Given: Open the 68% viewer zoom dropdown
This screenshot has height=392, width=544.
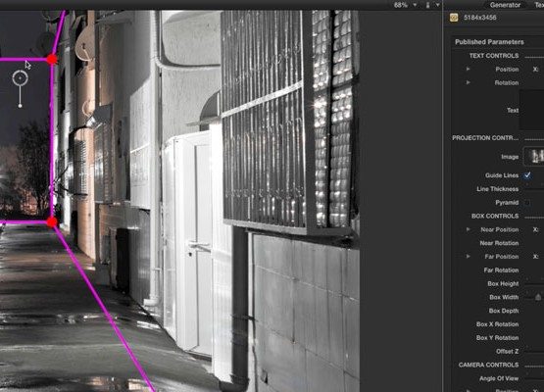Looking at the screenshot, I should click(x=405, y=5).
